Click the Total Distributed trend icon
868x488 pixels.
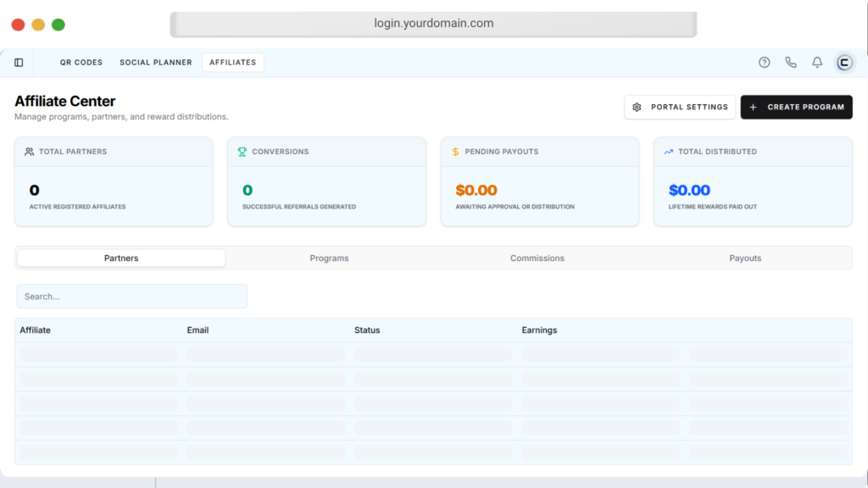tap(668, 152)
